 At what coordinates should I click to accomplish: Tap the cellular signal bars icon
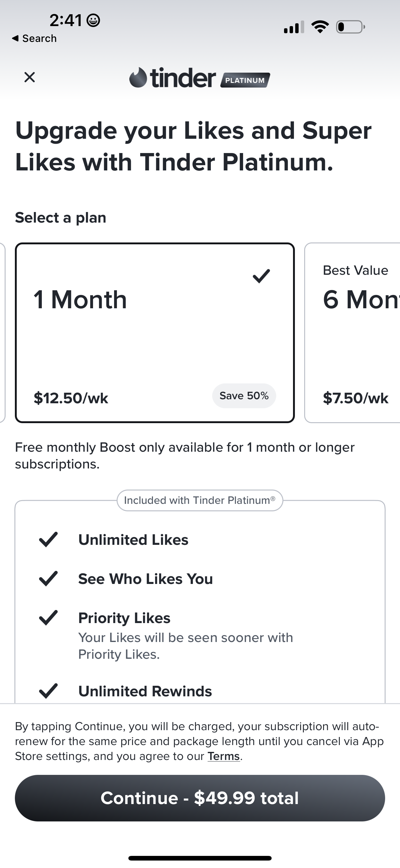294,27
